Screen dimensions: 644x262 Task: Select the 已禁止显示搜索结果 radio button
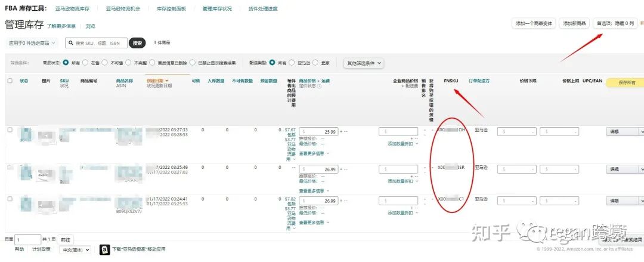click(x=192, y=63)
